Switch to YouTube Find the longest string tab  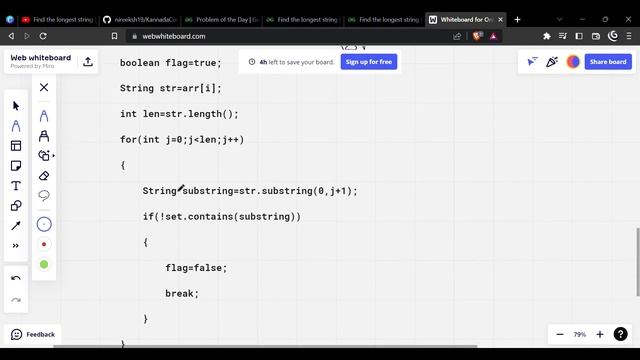(x=58, y=20)
